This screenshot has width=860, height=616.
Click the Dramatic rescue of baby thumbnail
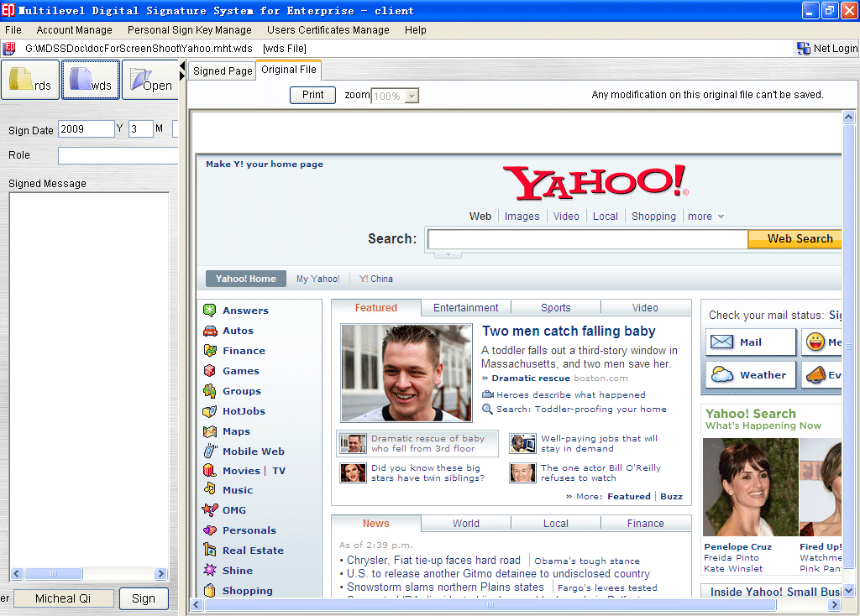pos(353,443)
